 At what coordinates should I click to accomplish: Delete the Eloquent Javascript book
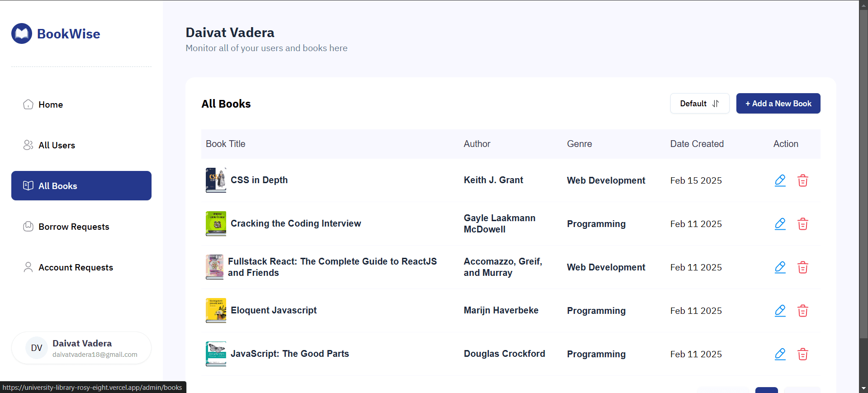(x=802, y=311)
